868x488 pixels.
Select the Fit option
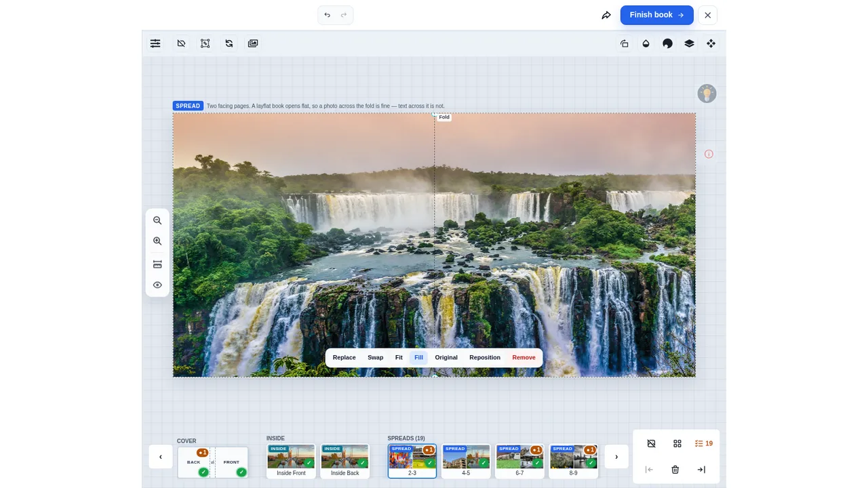[x=399, y=358]
